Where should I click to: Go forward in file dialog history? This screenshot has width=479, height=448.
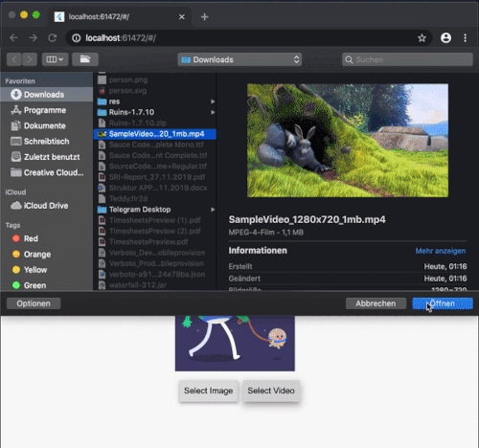(30, 59)
